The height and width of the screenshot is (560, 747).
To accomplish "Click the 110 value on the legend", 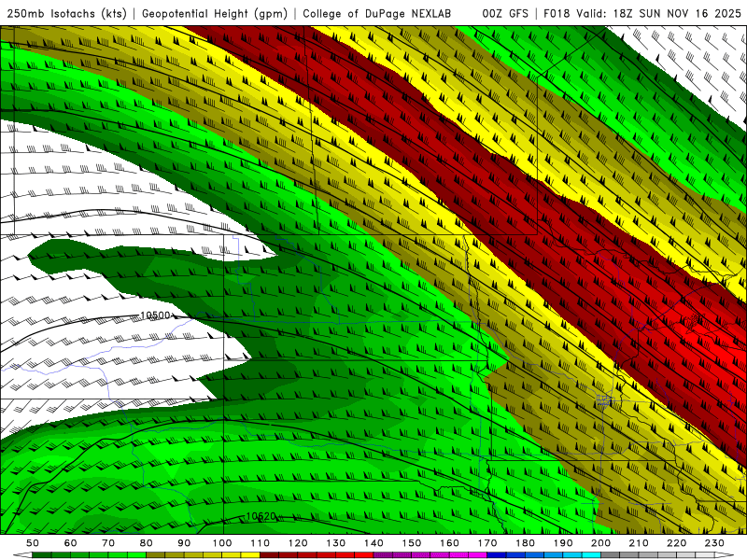I will [260, 543].
